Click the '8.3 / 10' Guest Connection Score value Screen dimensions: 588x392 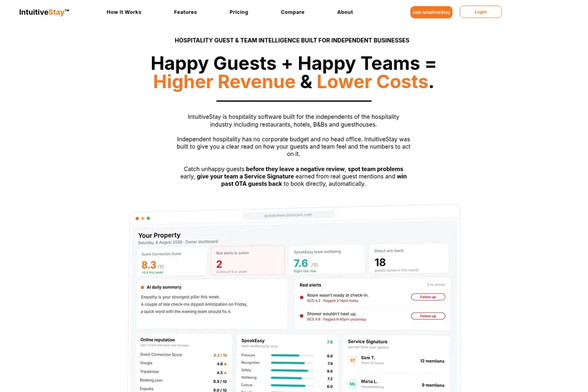point(220,355)
